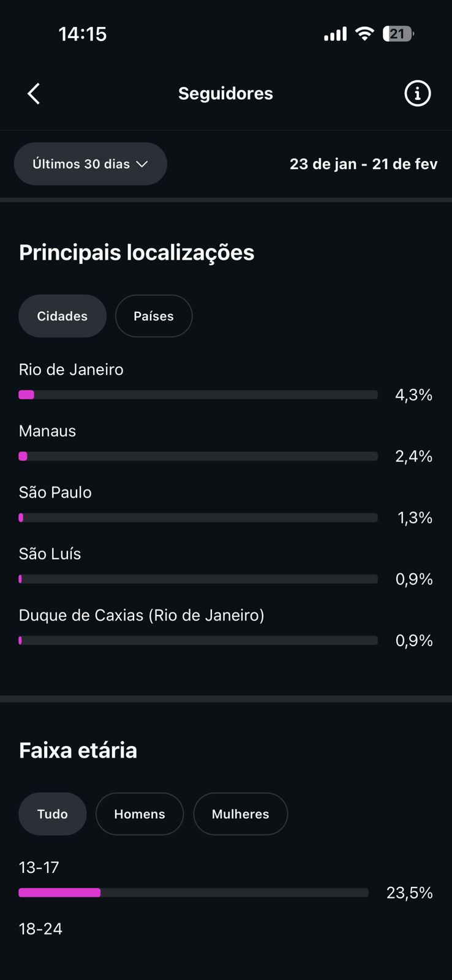Tap the back arrow icon
Viewport: 452px width, 980px height.
point(34,94)
